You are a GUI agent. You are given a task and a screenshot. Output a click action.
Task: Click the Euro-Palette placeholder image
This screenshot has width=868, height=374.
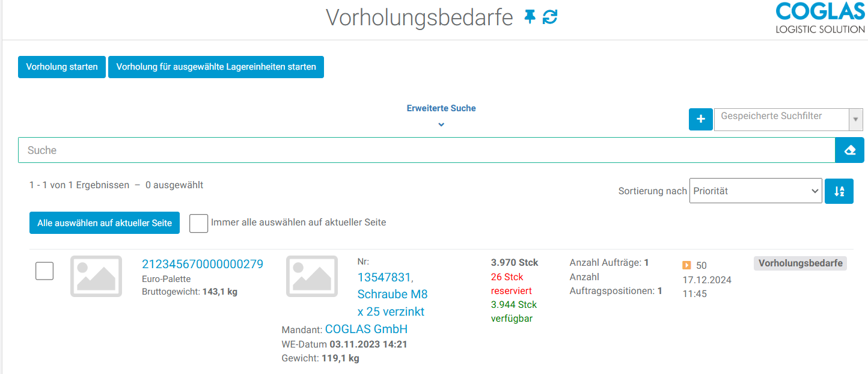(96, 276)
